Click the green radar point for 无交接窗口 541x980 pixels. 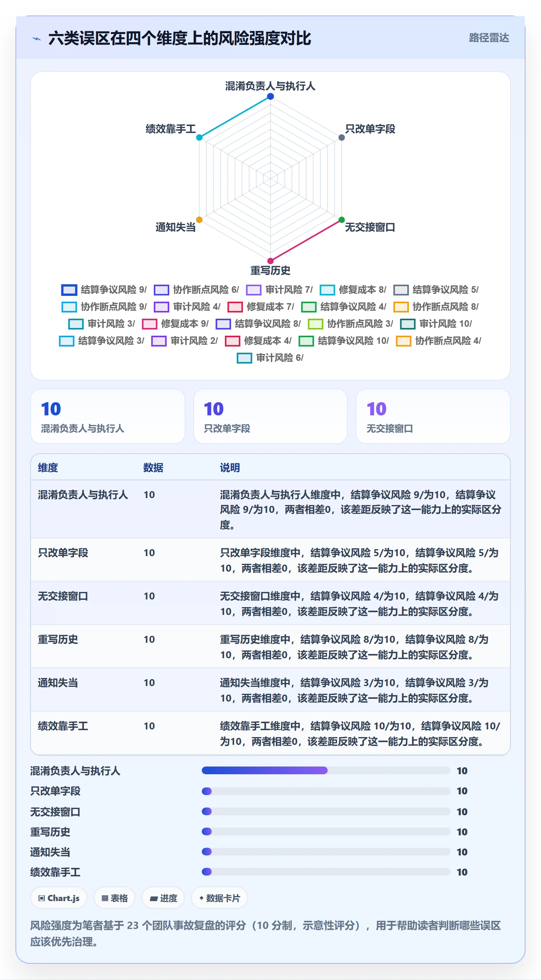[x=342, y=220]
